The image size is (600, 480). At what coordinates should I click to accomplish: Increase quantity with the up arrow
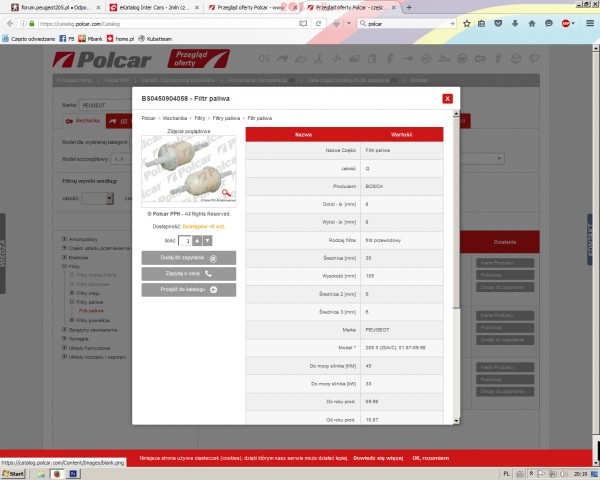[197, 240]
